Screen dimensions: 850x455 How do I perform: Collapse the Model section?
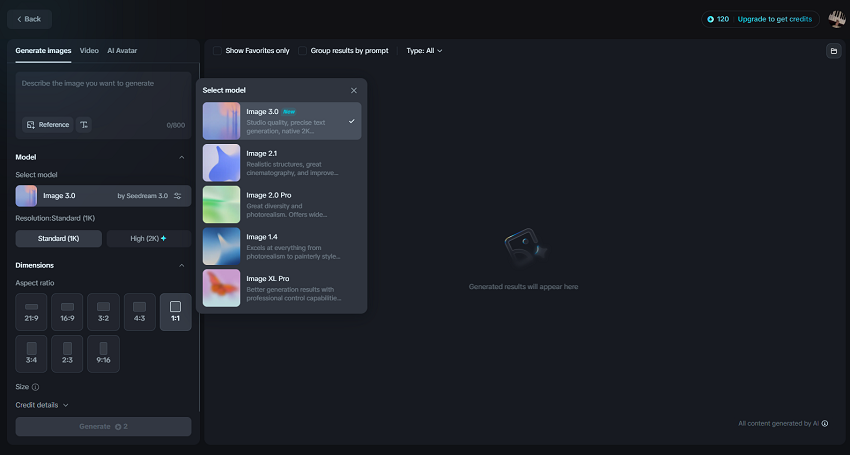point(182,157)
